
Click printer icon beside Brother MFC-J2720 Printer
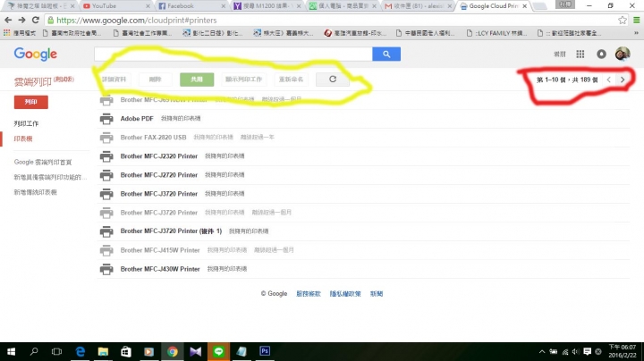(106, 175)
